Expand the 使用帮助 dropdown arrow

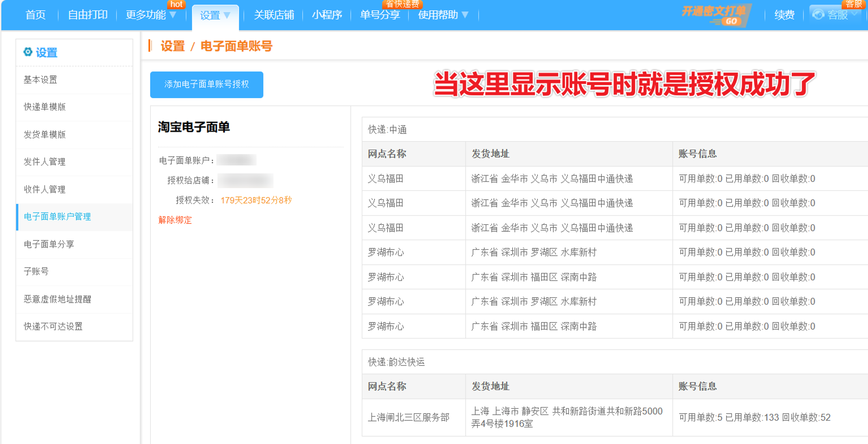[x=465, y=15]
